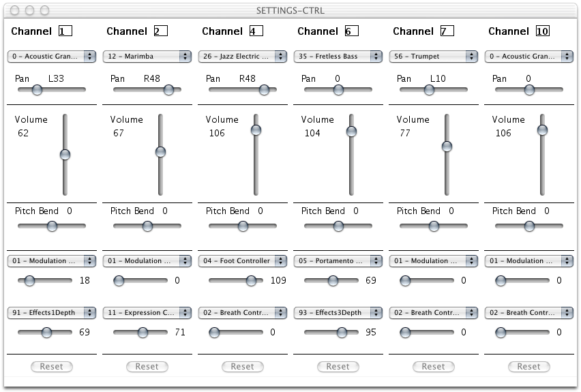Open the Jazz Electric instrument dropdown
581x392 pixels.
tap(243, 57)
